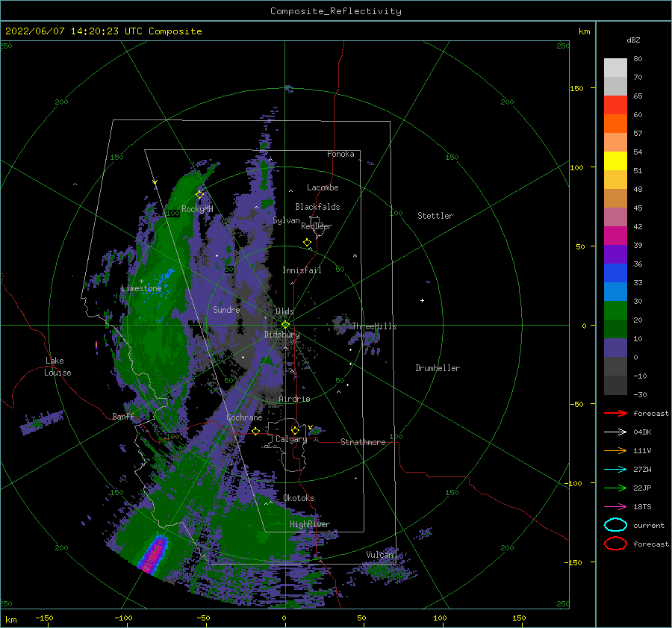Click the Strathmore town label
This screenshot has height=628, width=672.
click(363, 442)
